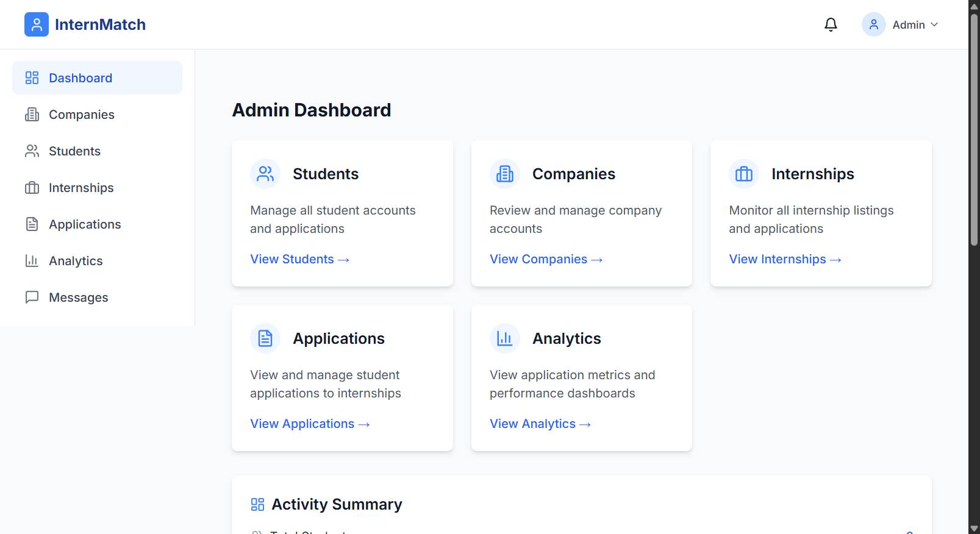
Task: Click the Activity Summary grid icon
Action: pos(257,504)
